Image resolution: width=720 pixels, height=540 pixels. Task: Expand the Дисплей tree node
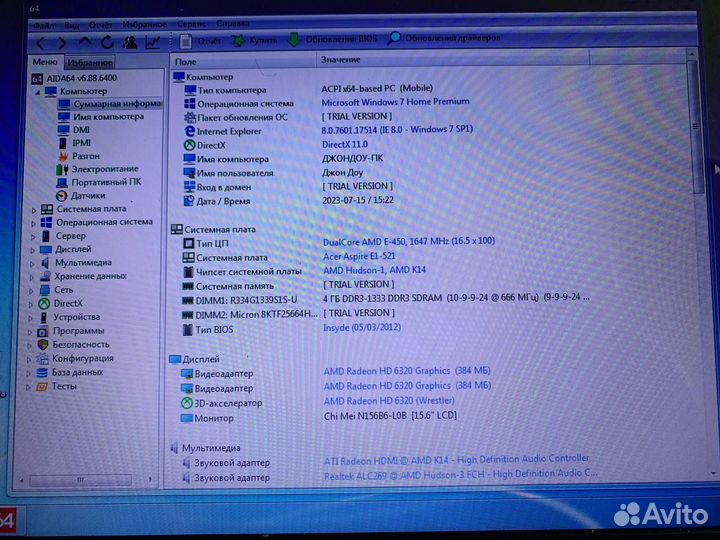pos(32,251)
